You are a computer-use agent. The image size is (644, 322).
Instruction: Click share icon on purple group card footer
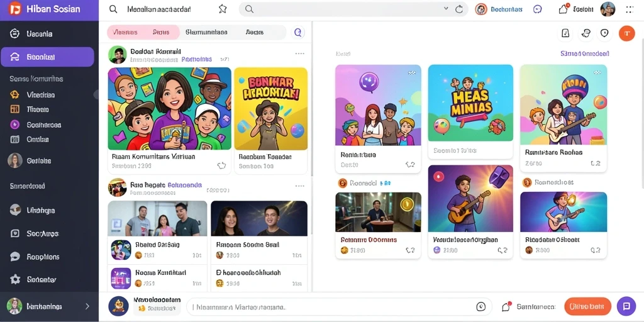pyautogui.click(x=410, y=165)
